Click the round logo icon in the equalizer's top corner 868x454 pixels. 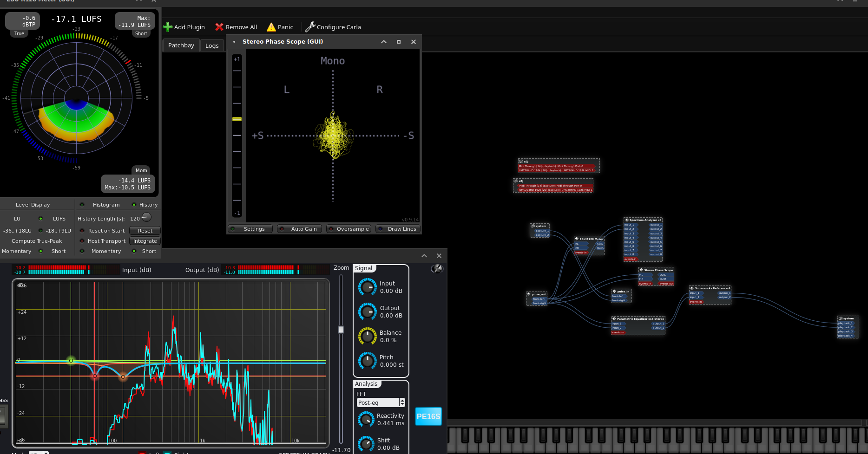point(437,268)
